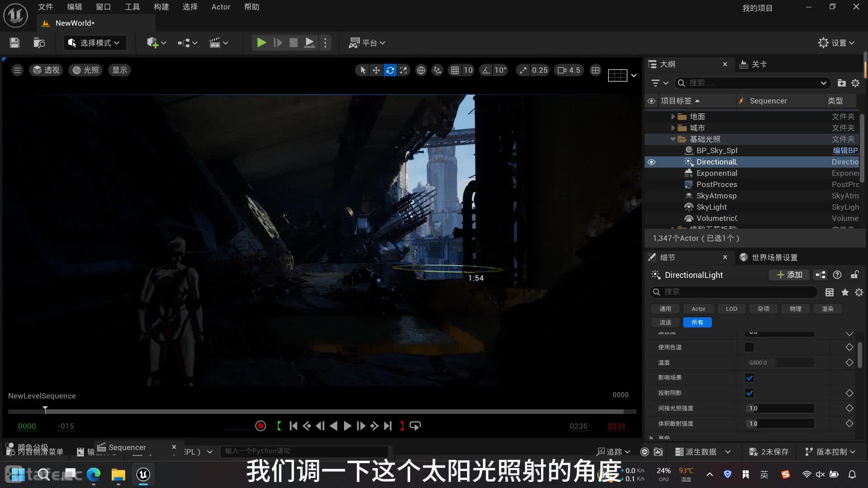Viewport: 868px width, 488px height.
Task: Activate the translate move tool
Action: click(376, 70)
